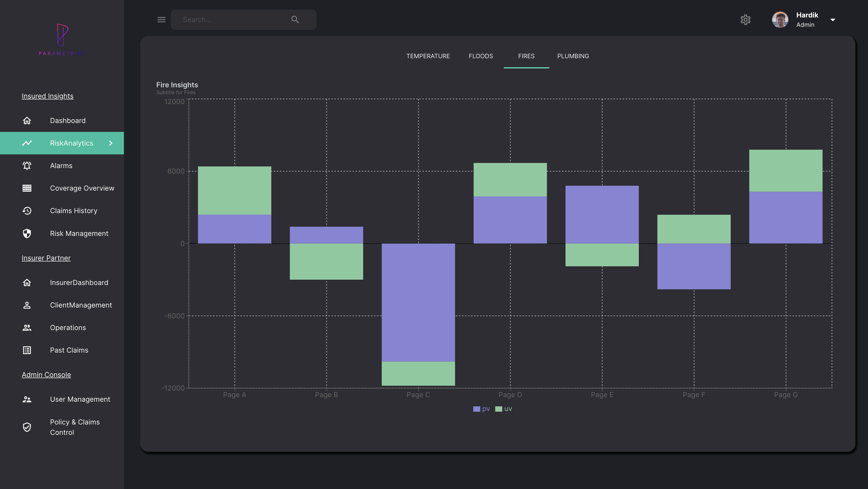Click the Operations people icon
Image resolution: width=868 pixels, height=489 pixels.
tap(27, 328)
